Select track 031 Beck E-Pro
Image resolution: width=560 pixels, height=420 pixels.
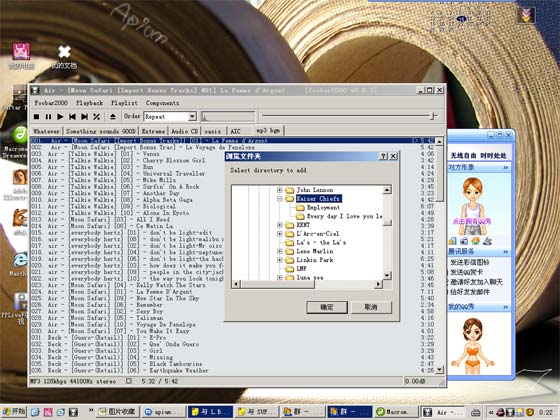232,338
